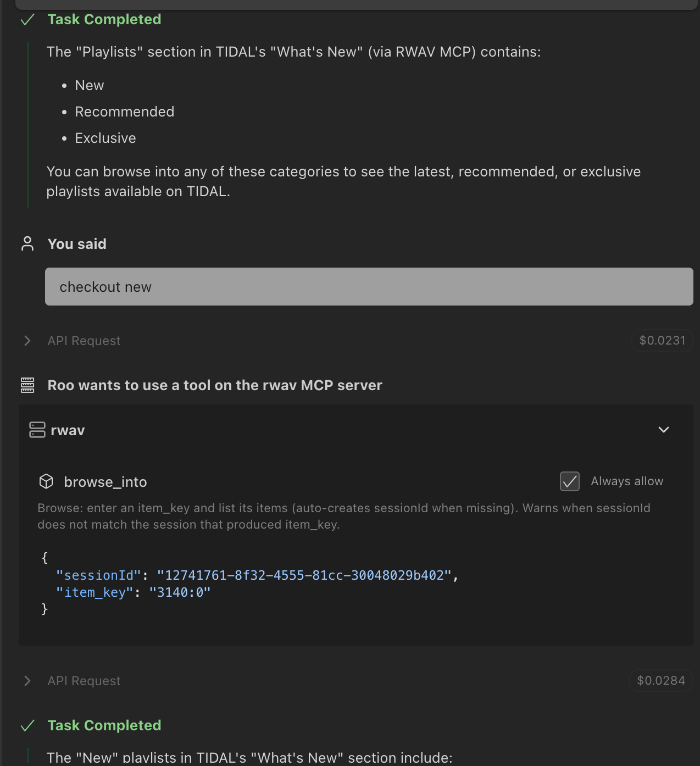The height and width of the screenshot is (766, 700).
Task: Expand the second API Request row
Action: [27, 681]
